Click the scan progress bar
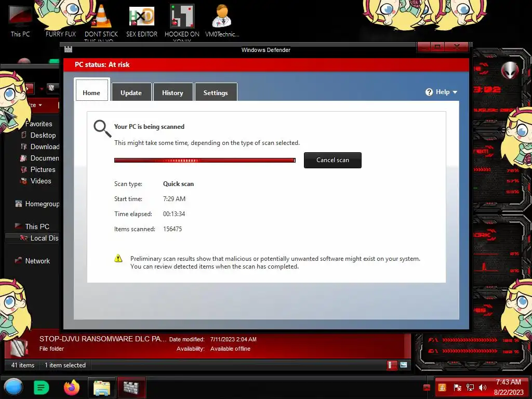This screenshot has width=532, height=399. [205, 160]
